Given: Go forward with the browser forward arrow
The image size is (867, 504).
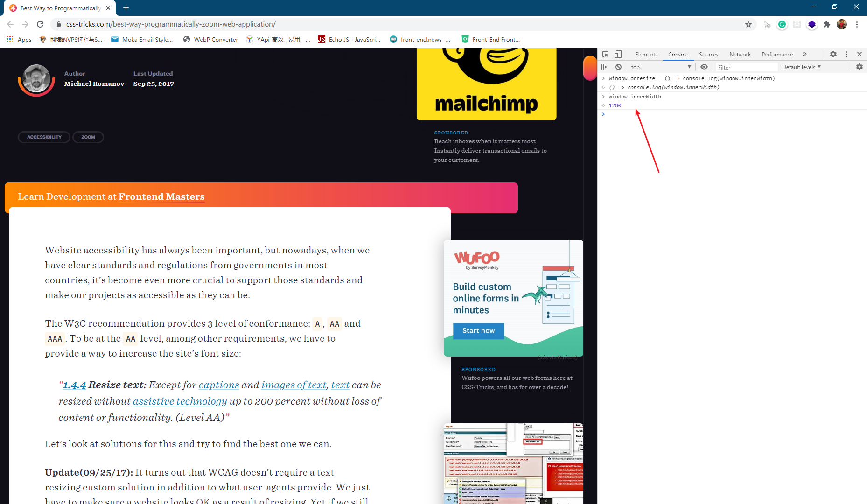Looking at the screenshot, I should 25,24.
